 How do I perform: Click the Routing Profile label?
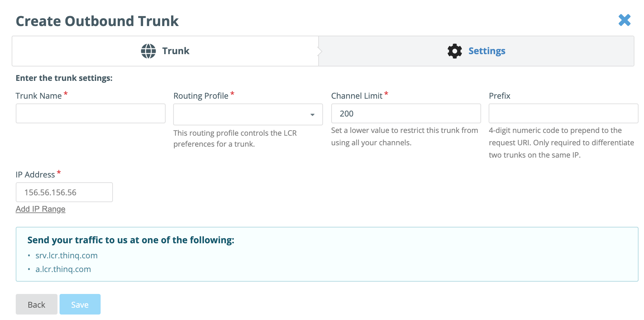pos(201,96)
